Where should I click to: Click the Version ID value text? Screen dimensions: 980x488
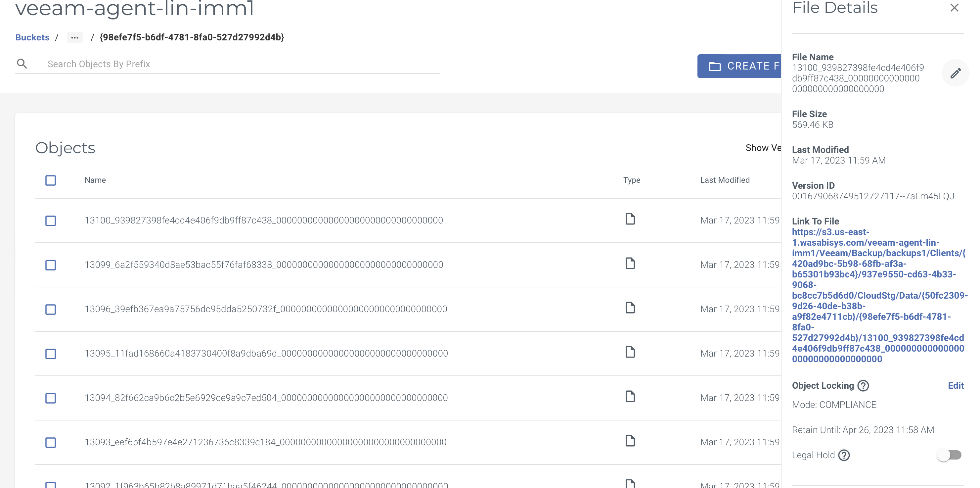[x=873, y=196]
